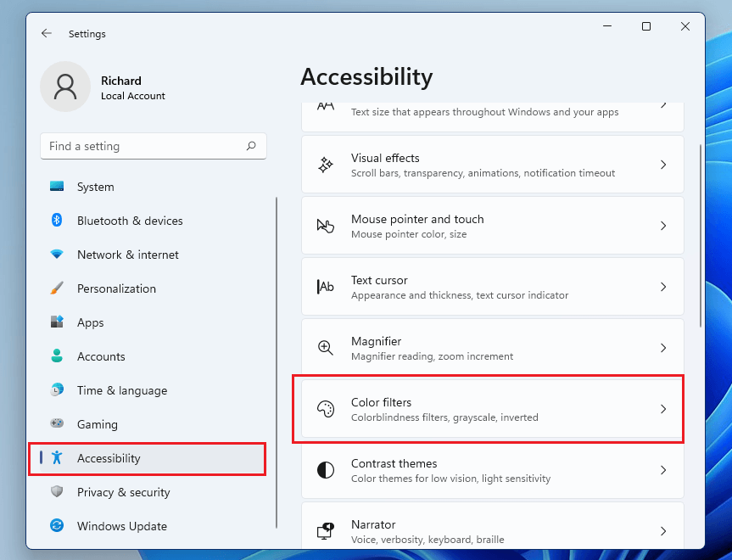Expand Visual effects chevron
The width and height of the screenshot is (732, 560).
click(663, 165)
